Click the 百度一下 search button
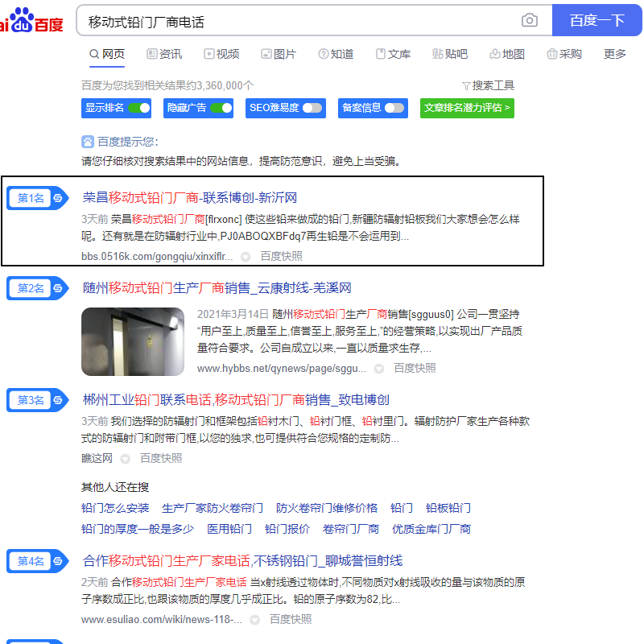 597,20
